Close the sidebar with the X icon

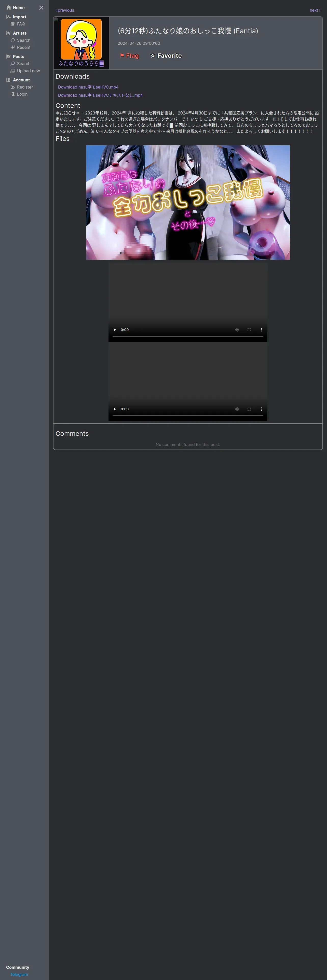(41, 8)
